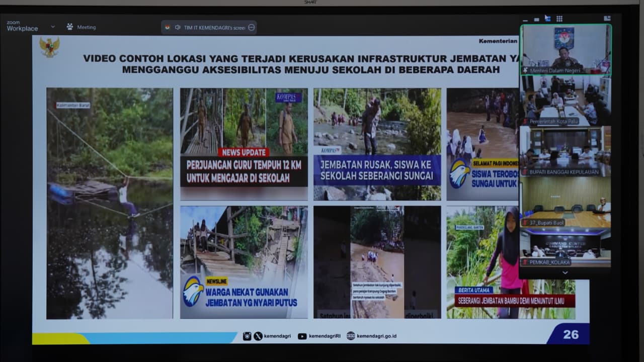Click the Kalimantan Barat video thumbnail
Viewport: 644px width, 362px height.
(x=110, y=203)
